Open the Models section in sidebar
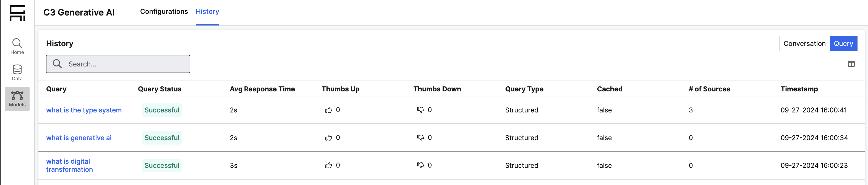The height and width of the screenshot is (185, 868). 17,98
